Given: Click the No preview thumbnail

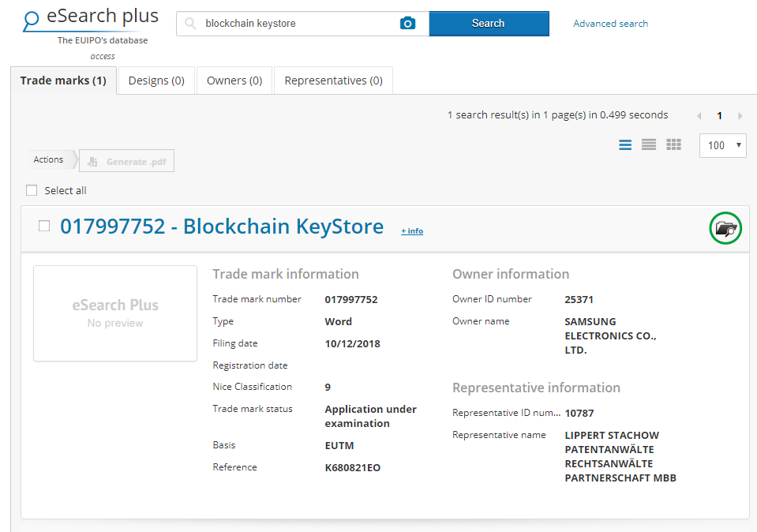Looking at the screenshot, I should pyautogui.click(x=115, y=313).
